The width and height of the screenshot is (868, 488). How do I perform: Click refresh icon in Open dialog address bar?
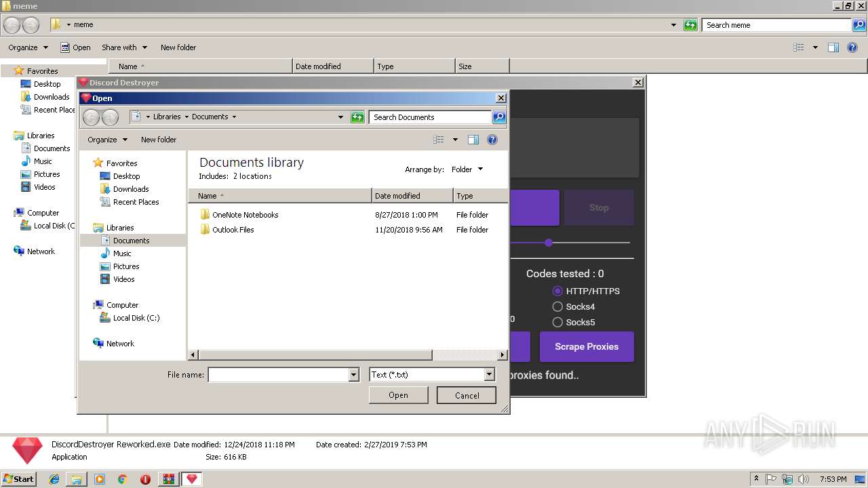click(357, 117)
